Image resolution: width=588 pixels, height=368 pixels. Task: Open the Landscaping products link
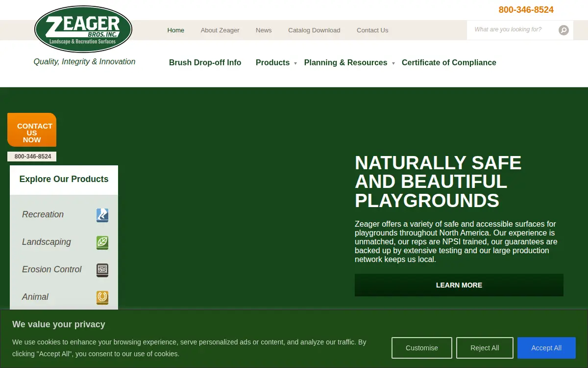point(47,242)
